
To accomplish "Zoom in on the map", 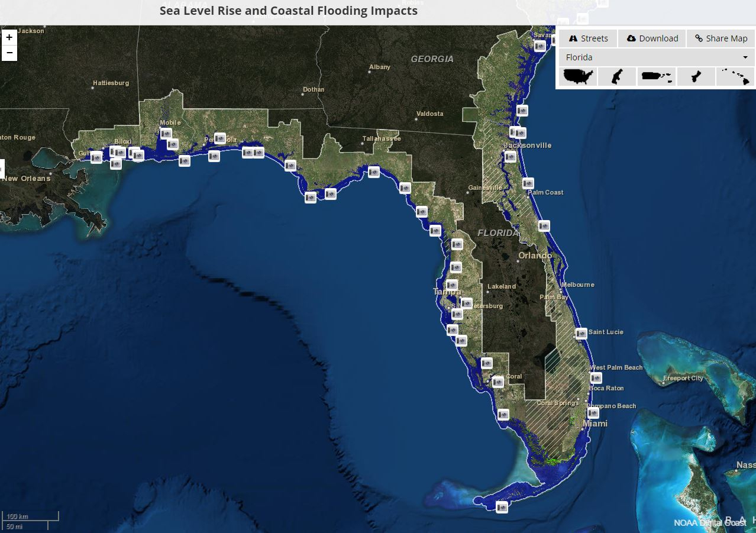I will click(x=9, y=37).
